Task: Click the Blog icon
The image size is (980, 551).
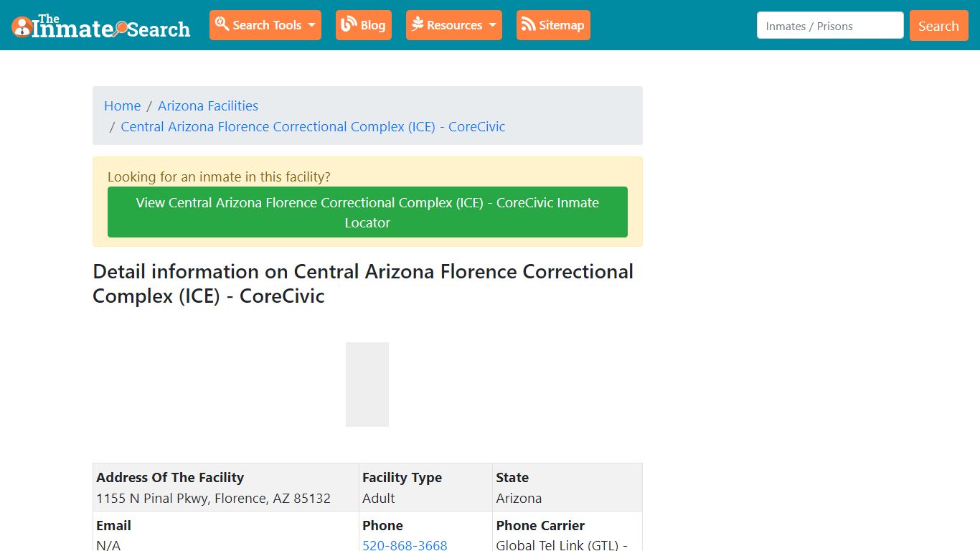Action: 349,24
